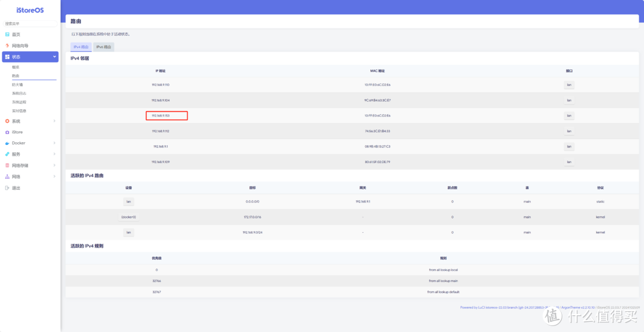Select rule 'from all lookup default'

point(443,291)
